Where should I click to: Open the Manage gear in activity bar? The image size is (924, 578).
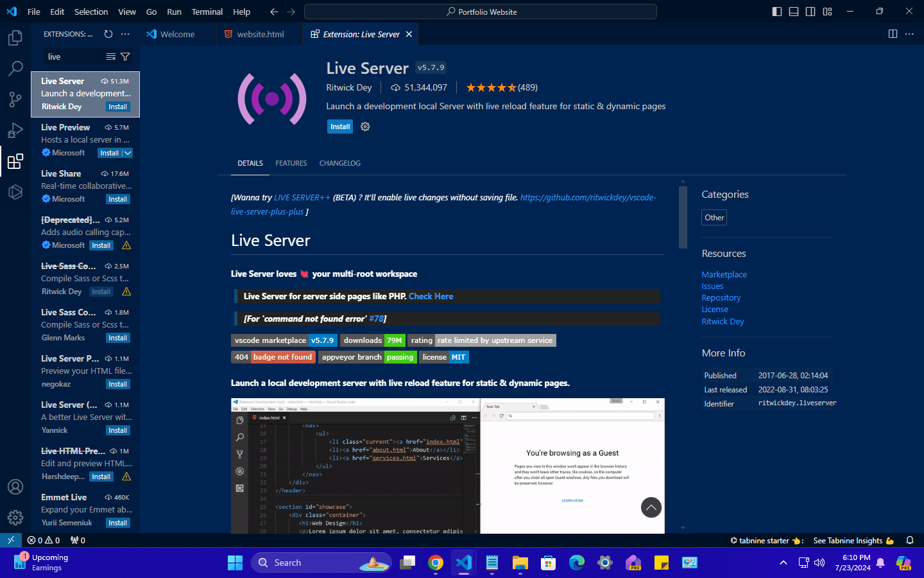pyautogui.click(x=15, y=517)
